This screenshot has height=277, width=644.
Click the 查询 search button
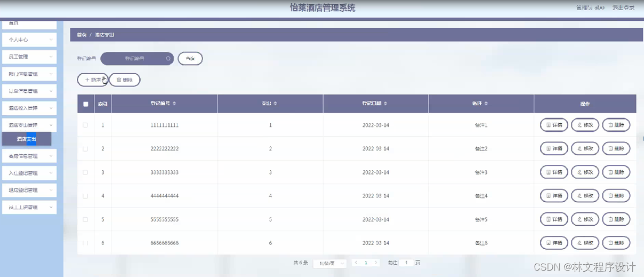click(190, 59)
